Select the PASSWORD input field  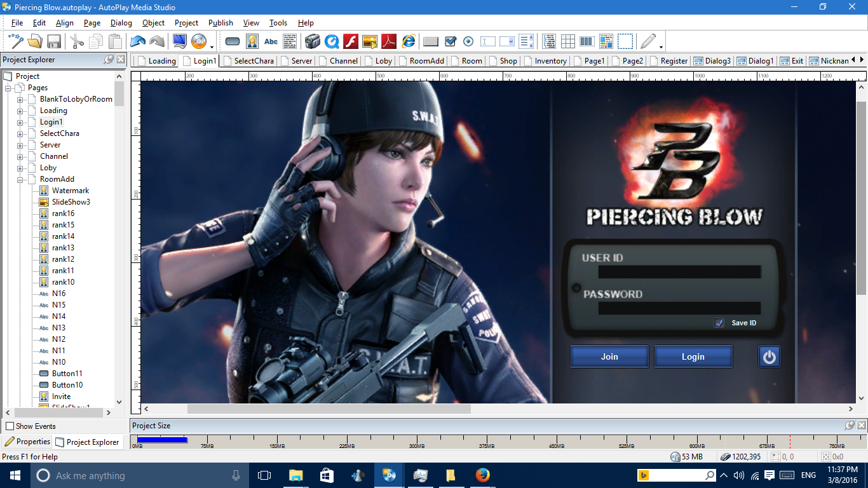[x=679, y=308]
